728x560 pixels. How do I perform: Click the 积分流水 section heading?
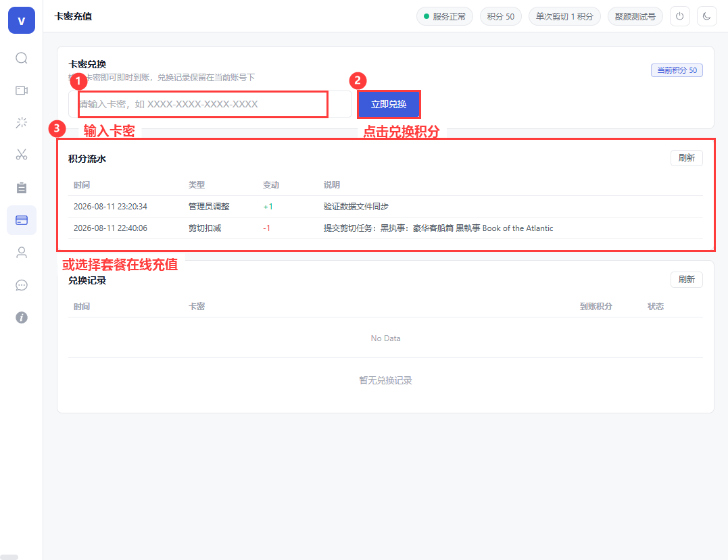(x=87, y=159)
